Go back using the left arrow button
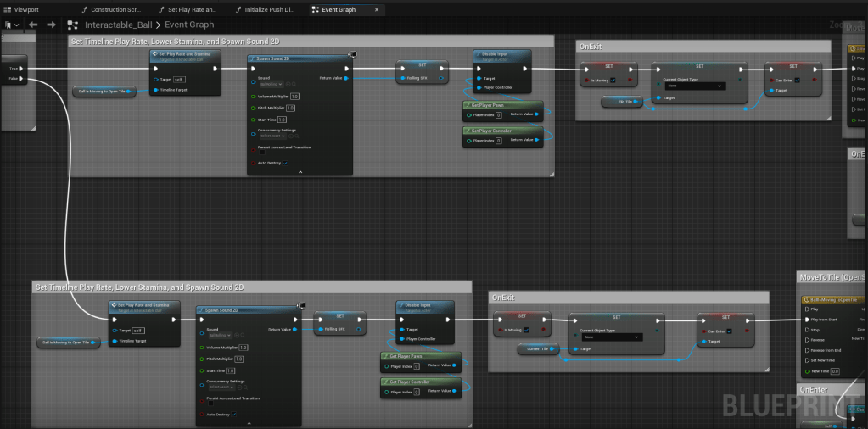The width and height of the screenshot is (868, 429). (34, 25)
